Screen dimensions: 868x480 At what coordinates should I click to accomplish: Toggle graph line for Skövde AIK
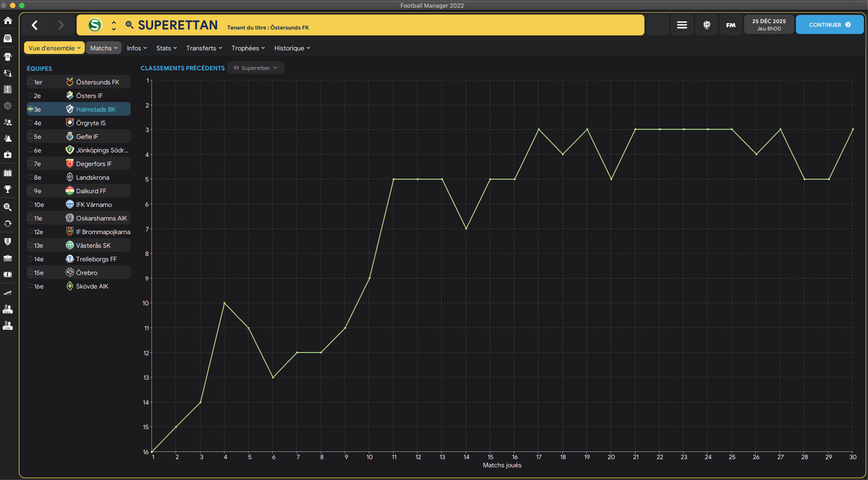[30, 286]
